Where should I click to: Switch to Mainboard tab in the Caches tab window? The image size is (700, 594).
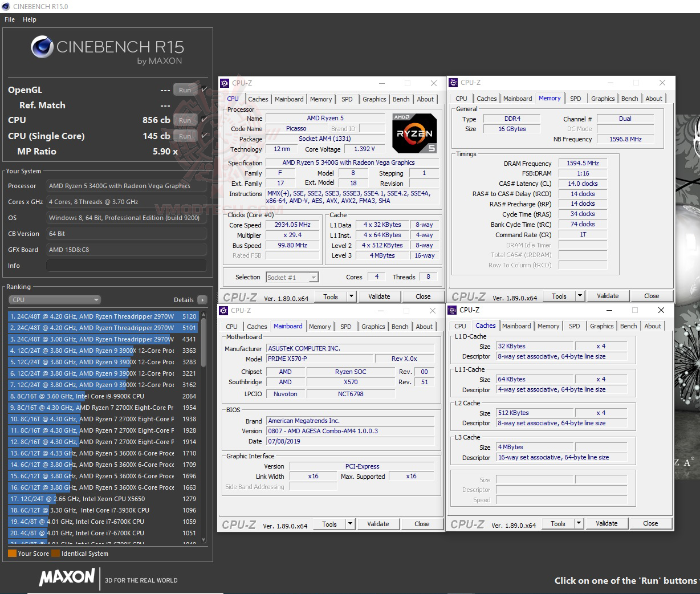point(516,326)
